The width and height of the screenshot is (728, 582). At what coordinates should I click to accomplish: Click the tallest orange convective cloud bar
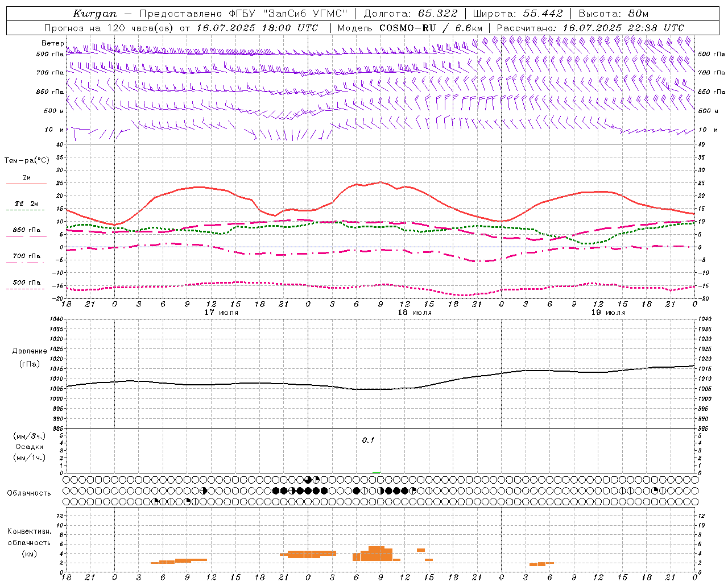[x=377, y=554]
